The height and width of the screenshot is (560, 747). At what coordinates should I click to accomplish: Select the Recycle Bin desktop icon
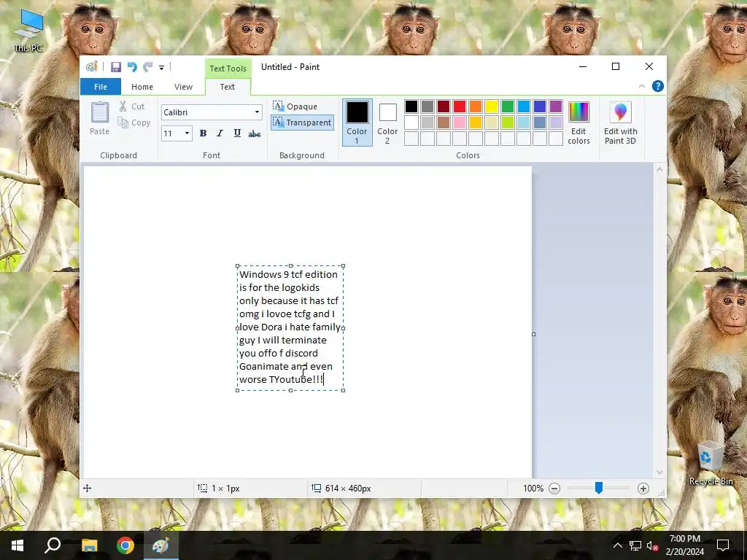point(711,463)
